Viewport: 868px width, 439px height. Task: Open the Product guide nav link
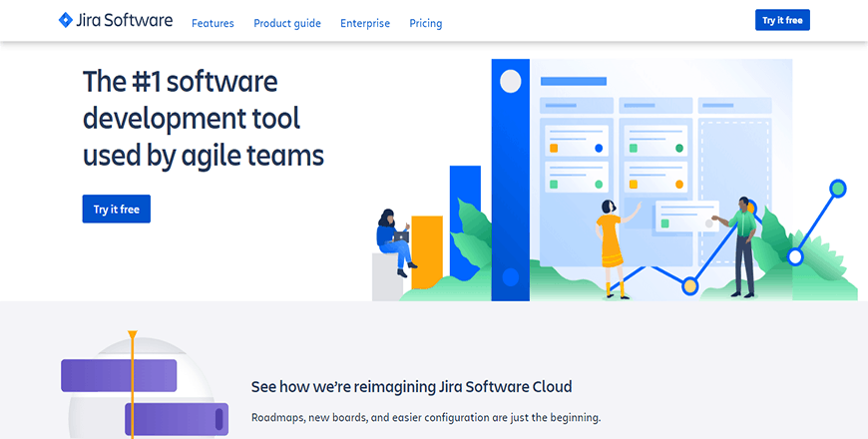tap(287, 23)
